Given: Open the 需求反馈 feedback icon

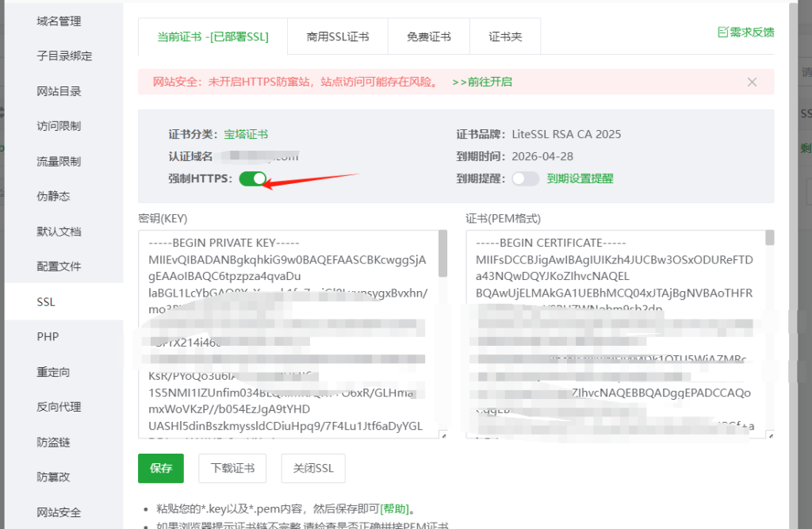Looking at the screenshot, I should click(745, 32).
